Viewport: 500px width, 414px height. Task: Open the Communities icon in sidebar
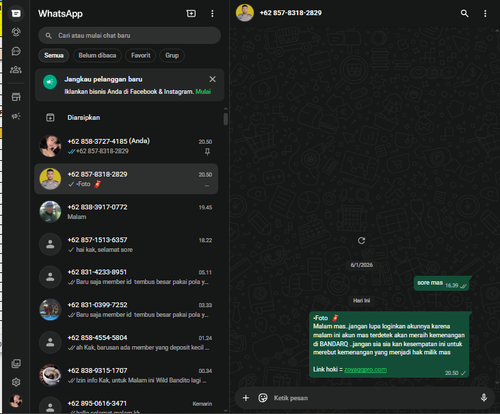point(16,70)
